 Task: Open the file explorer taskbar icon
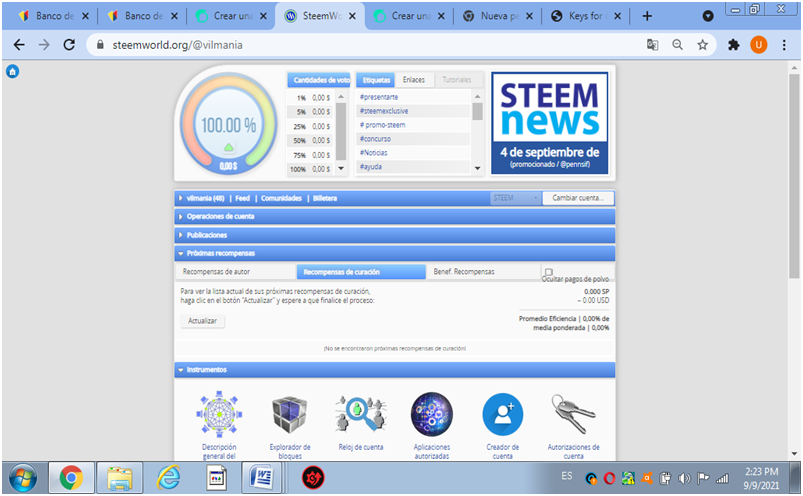(x=119, y=478)
